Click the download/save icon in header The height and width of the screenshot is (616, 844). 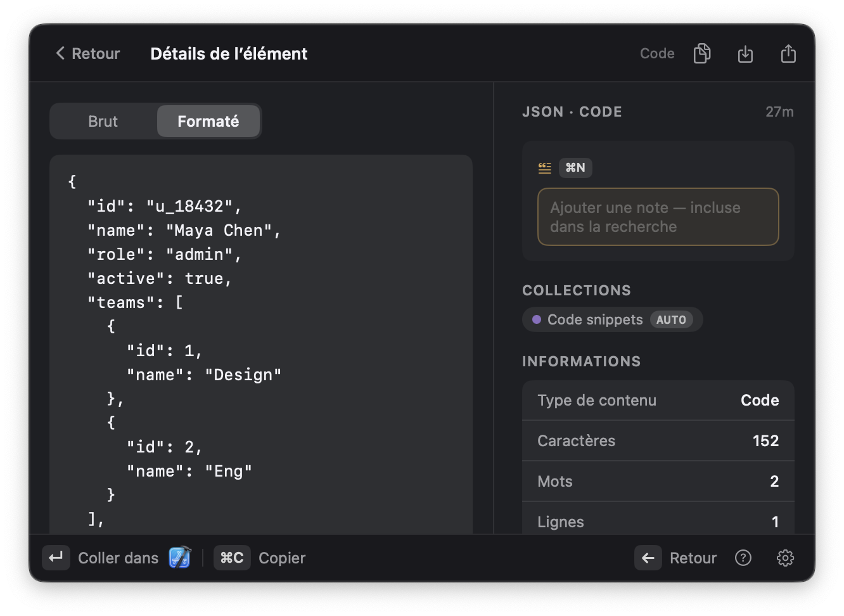click(745, 54)
